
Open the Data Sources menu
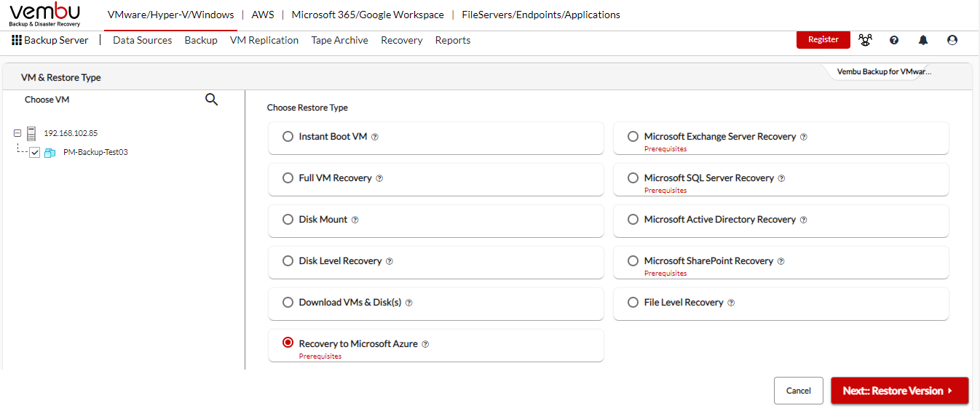pyautogui.click(x=143, y=40)
